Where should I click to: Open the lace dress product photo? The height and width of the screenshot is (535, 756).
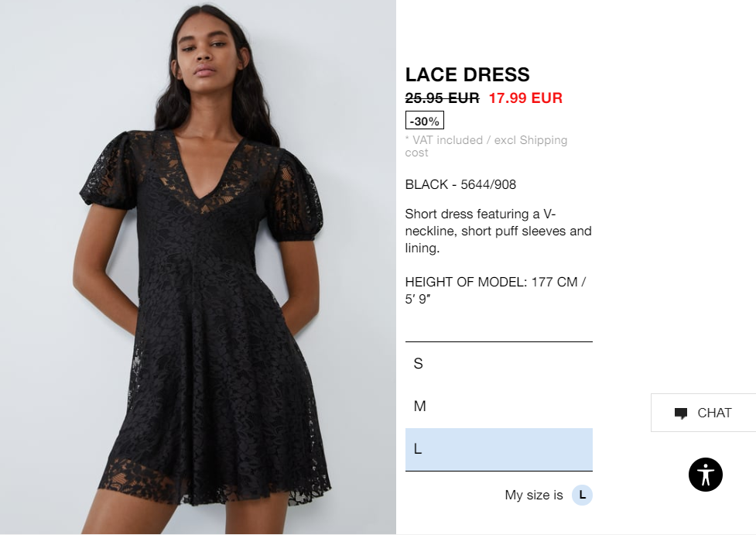tap(198, 267)
